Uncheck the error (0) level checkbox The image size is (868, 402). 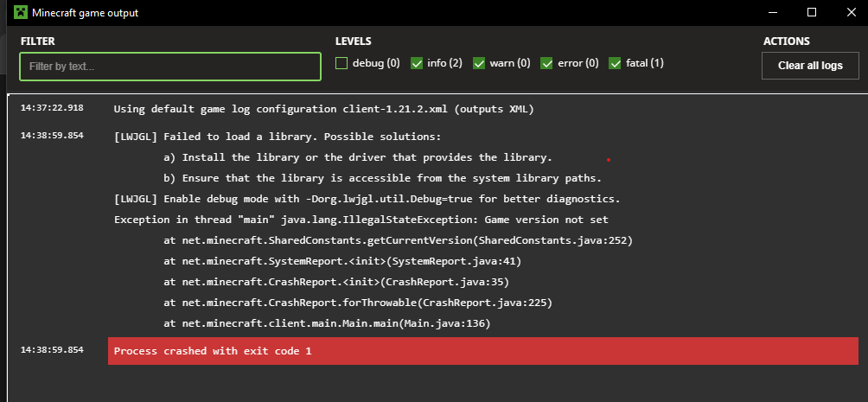(x=547, y=63)
